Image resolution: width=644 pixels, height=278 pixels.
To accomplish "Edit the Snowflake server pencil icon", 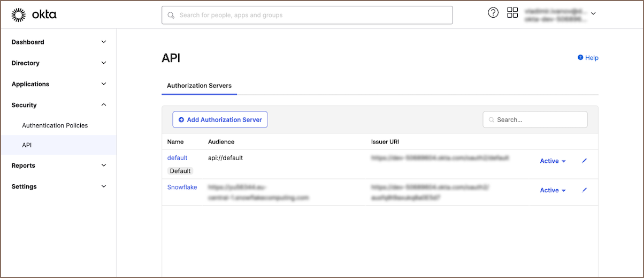I will [x=584, y=190].
